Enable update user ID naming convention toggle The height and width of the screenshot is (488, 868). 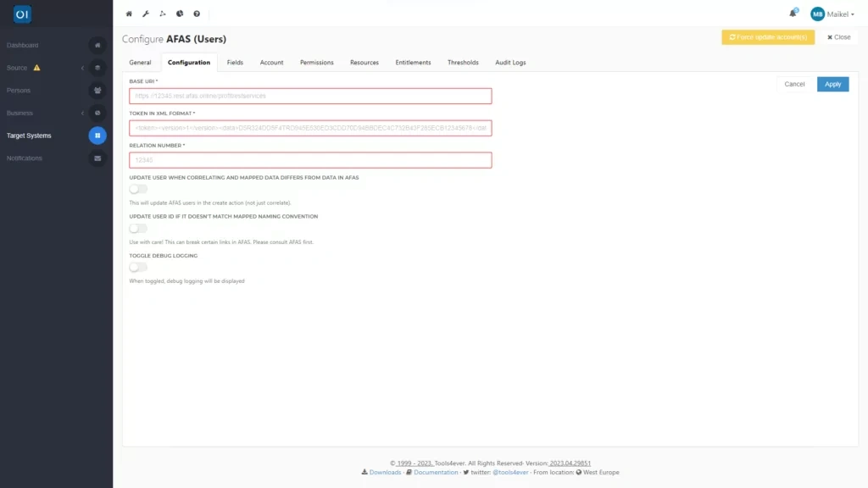pyautogui.click(x=137, y=229)
